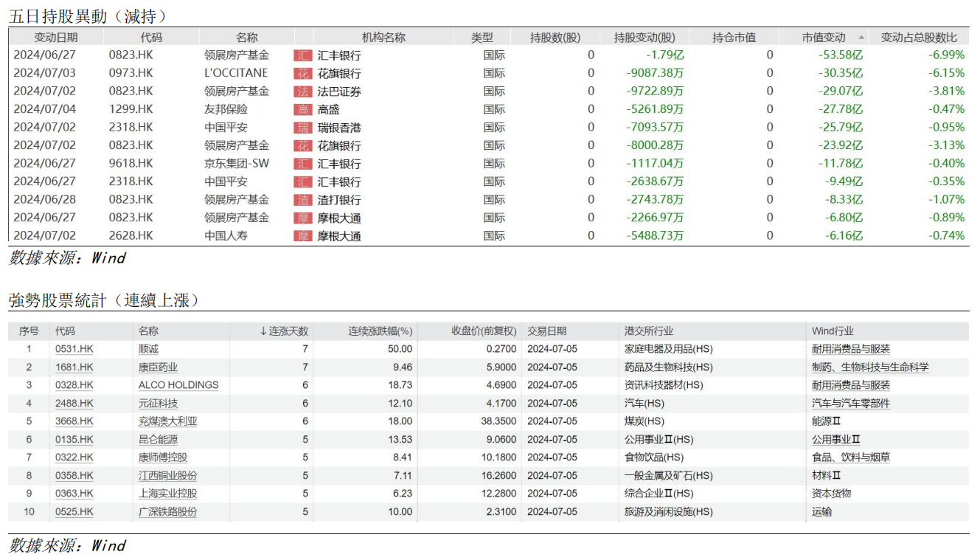Open the 0531.HK stock code link
Image resolution: width=980 pixels, height=560 pixels.
point(74,349)
